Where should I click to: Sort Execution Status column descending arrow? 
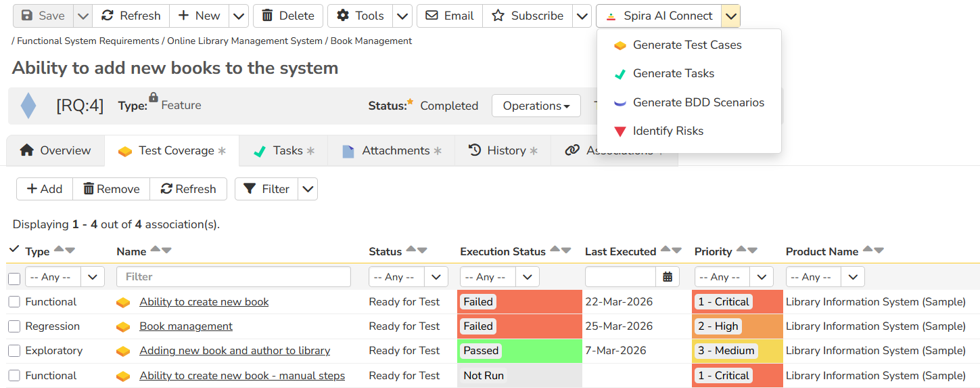pos(566,250)
